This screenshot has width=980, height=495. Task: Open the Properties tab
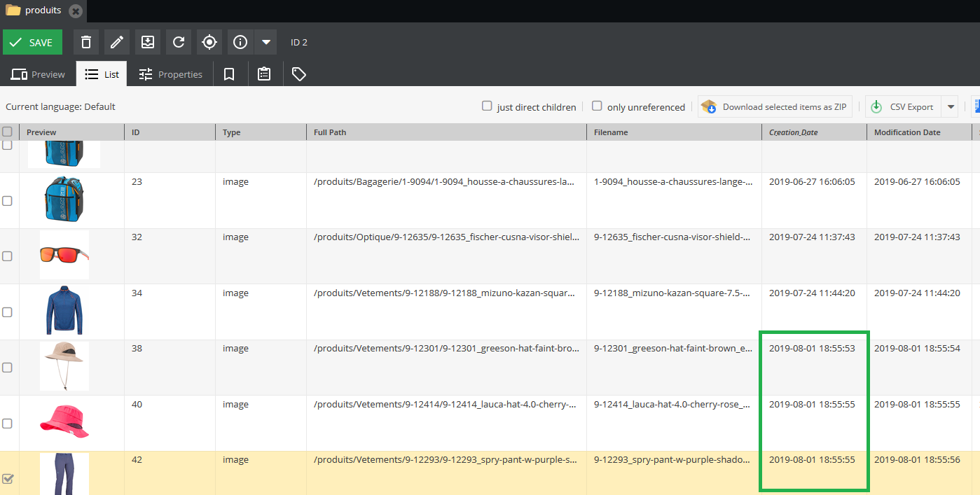click(x=170, y=74)
